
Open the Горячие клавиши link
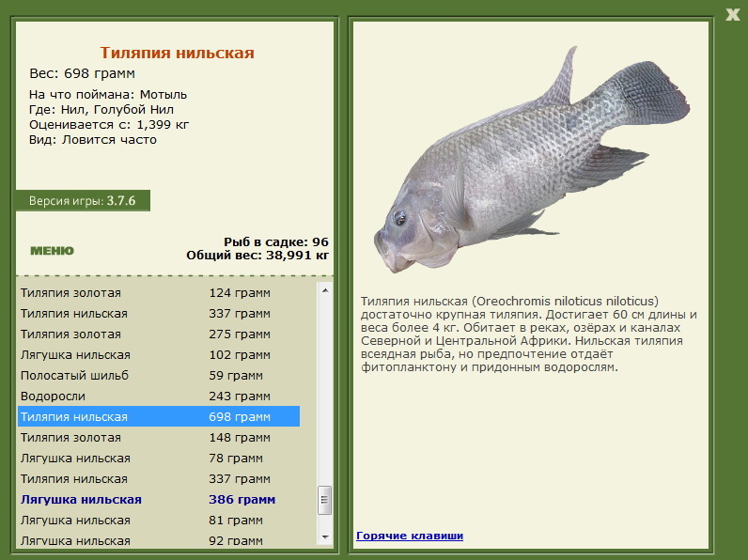[x=410, y=536]
